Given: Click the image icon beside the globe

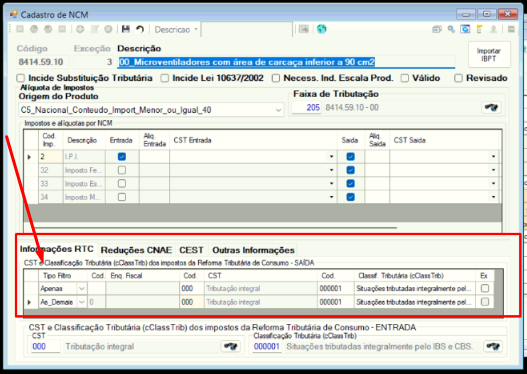Looking at the screenshot, I should [x=303, y=29].
